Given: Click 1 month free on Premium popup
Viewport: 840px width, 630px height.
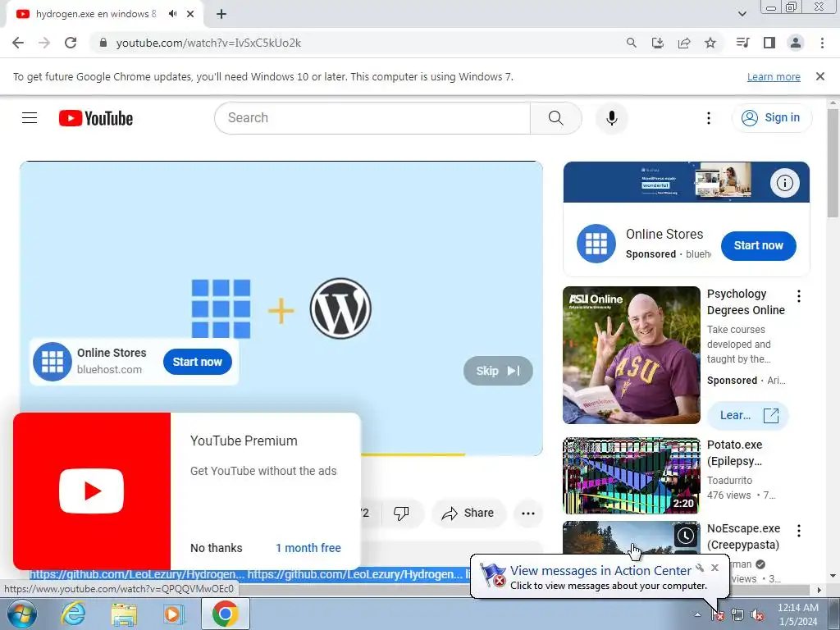Looking at the screenshot, I should pyautogui.click(x=308, y=547).
